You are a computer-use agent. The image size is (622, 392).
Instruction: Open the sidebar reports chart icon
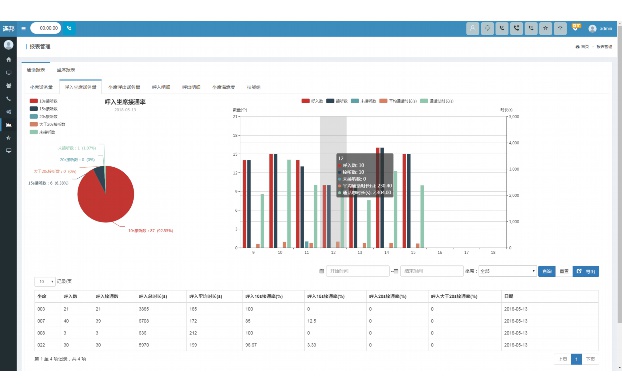click(x=8, y=125)
